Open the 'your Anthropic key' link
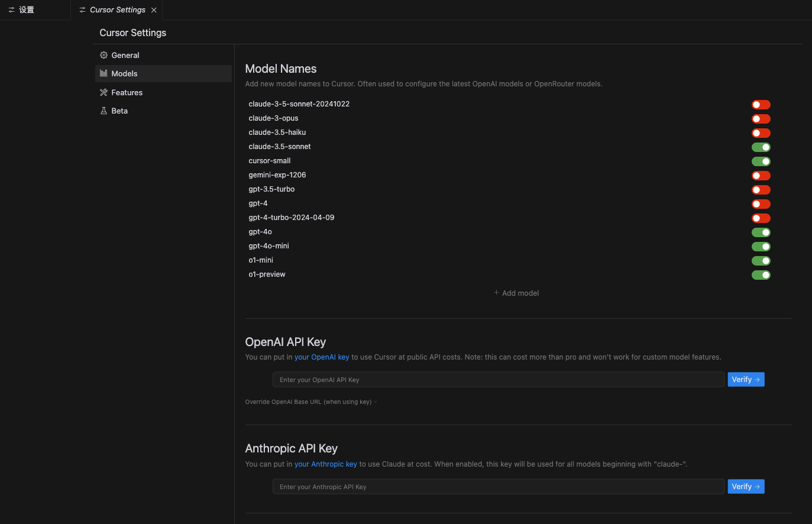 tap(326, 464)
